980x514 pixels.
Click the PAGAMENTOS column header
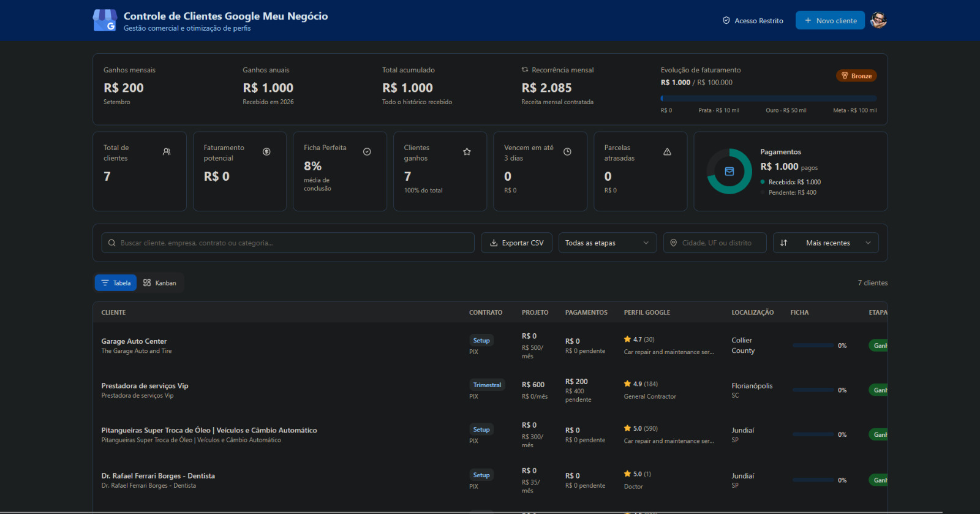586,312
